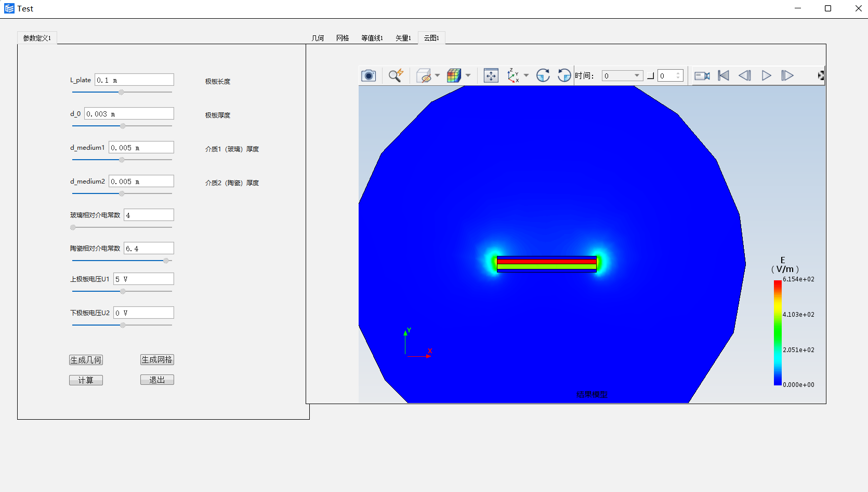Click the 介质2 (陶瓷) 厚度 label
868x492 pixels.
coord(232,183)
